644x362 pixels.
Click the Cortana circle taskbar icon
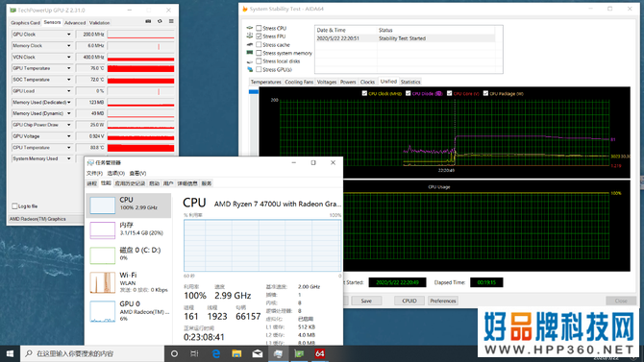[x=174, y=353]
